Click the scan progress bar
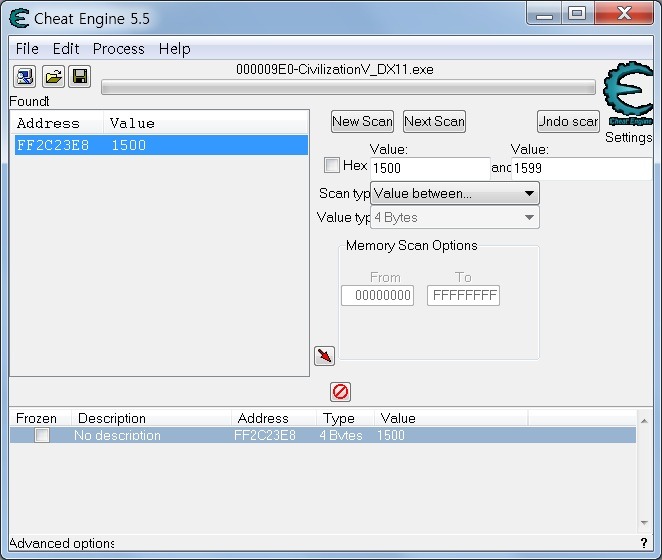Screen dimensions: 662x560 coord(348,87)
